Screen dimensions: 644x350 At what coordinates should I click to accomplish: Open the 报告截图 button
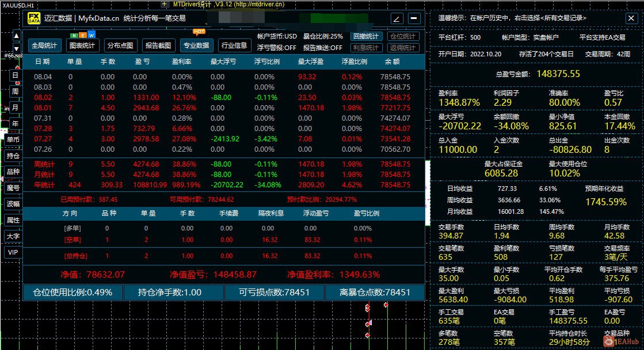158,45
